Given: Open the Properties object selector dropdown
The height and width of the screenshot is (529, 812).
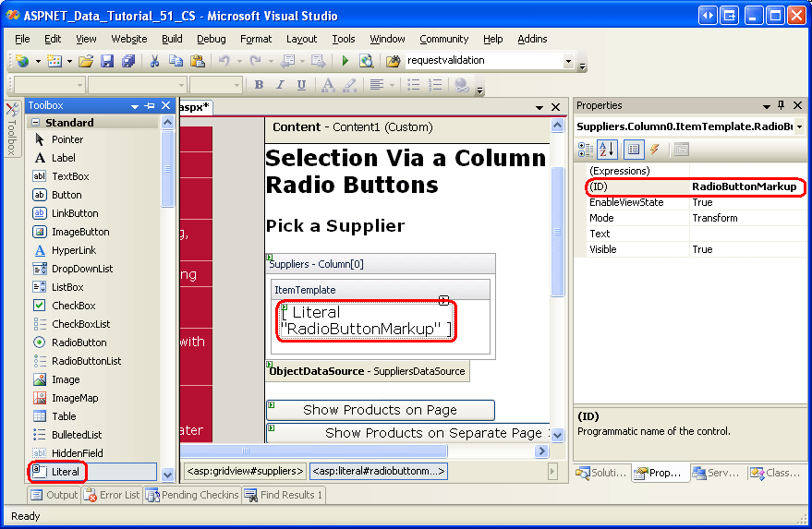Looking at the screenshot, I should click(798, 126).
